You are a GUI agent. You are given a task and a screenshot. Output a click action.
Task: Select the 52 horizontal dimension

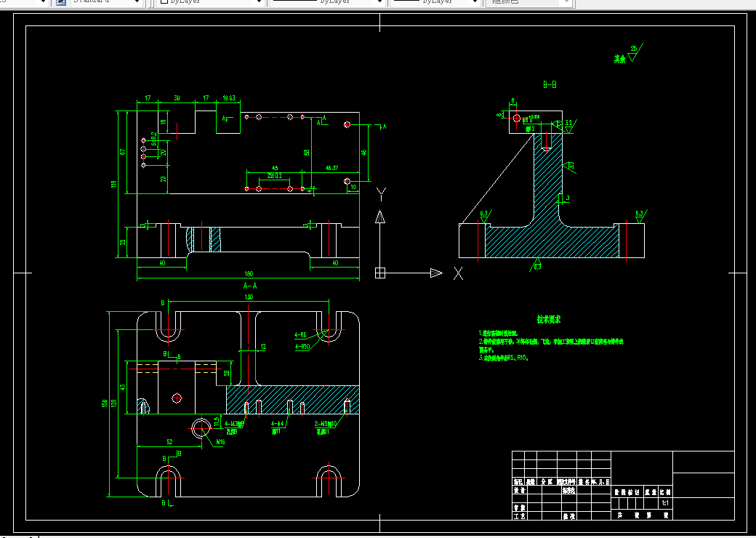[x=169, y=441]
